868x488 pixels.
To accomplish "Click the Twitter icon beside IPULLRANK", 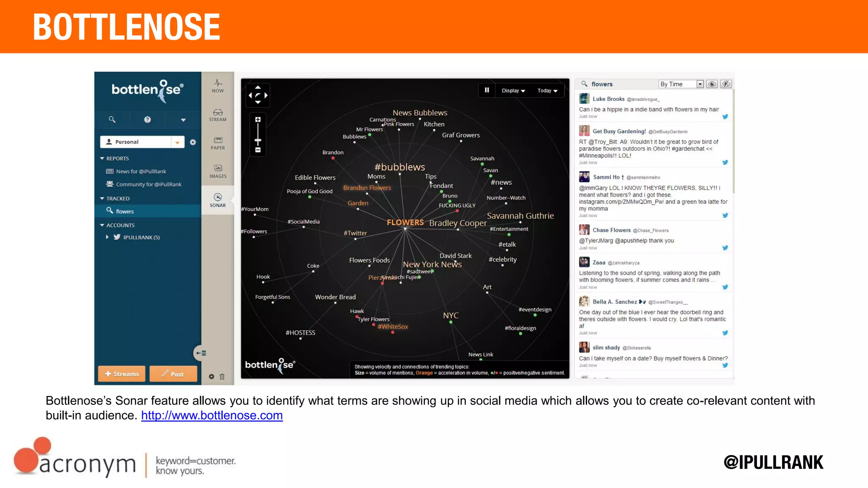I will [x=117, y=237].
